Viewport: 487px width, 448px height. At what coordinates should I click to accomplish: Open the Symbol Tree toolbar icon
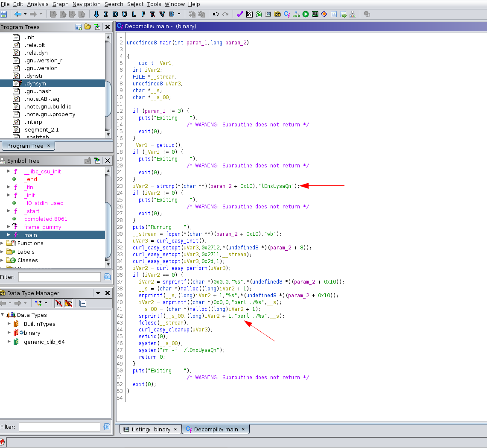(353, 14)
